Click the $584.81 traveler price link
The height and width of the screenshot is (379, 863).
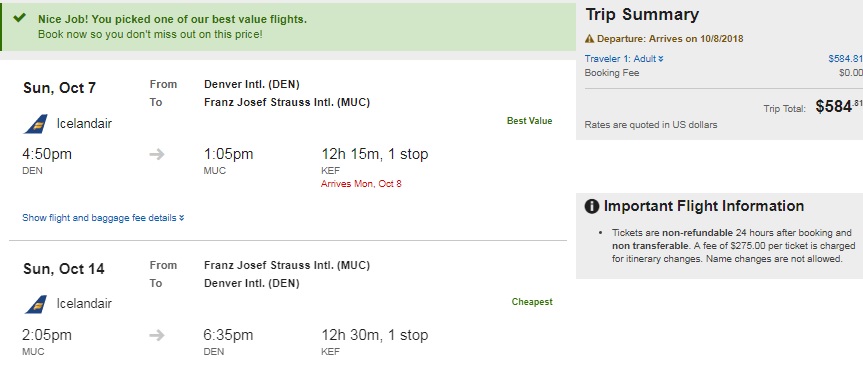tap(845, 59)
